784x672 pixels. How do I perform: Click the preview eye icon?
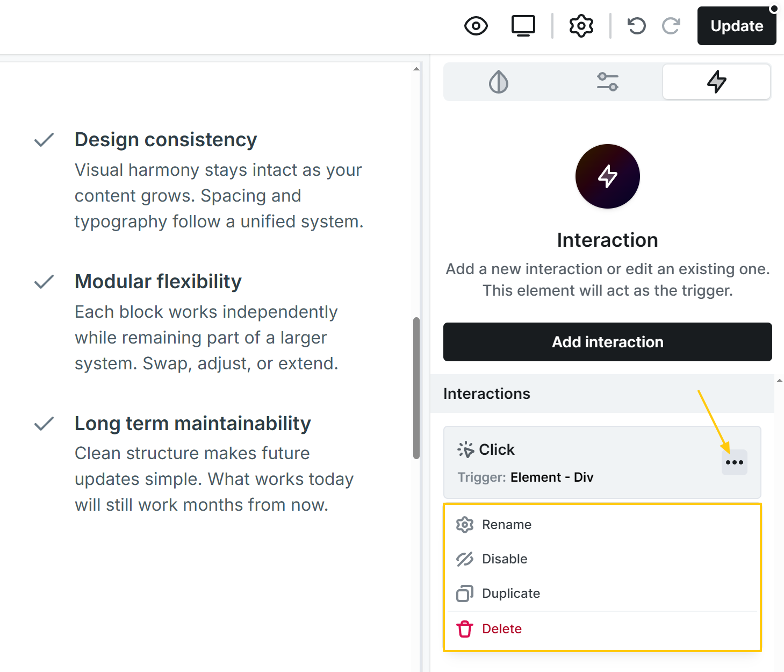coord(476,26)
